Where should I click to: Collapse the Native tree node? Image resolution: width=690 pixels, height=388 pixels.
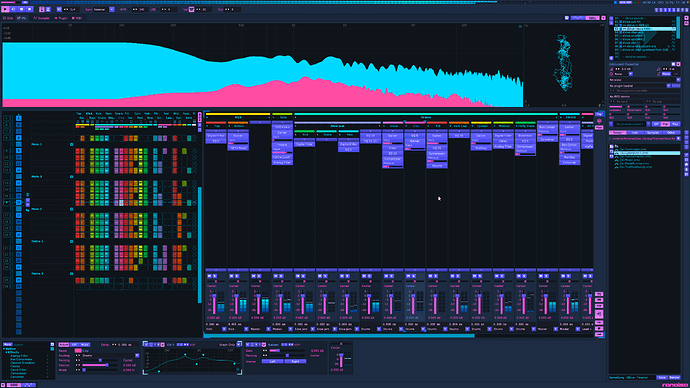click(x=4, y=349)
